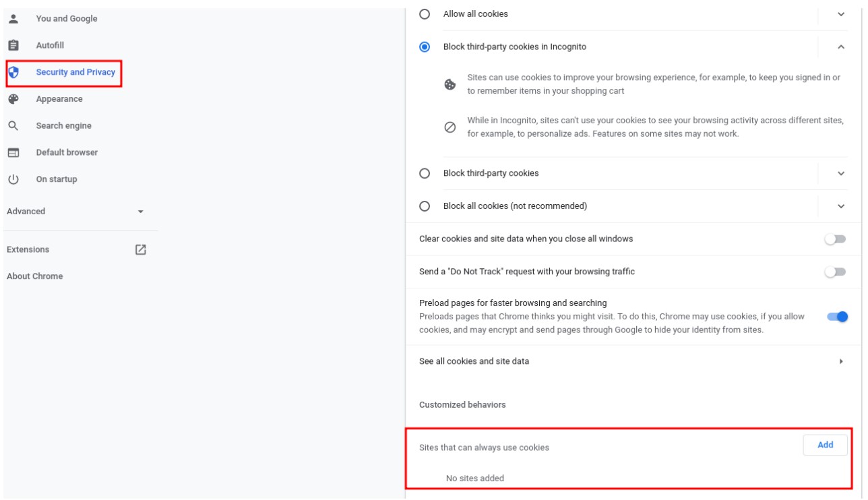Select the Allow all cookies radio button
Screen dimensions: 868x500
(x=425, y=14)
